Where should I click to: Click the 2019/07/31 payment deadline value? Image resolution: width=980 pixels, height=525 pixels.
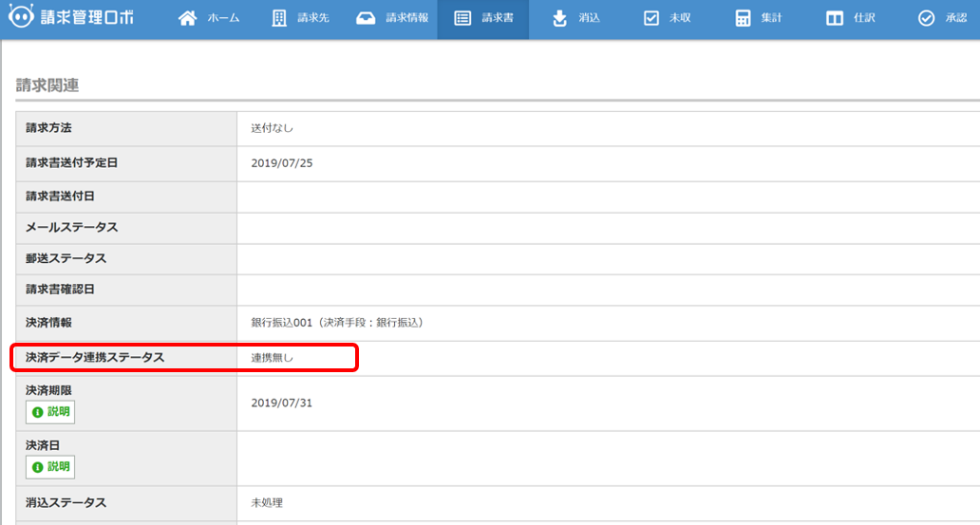[282, 403]
